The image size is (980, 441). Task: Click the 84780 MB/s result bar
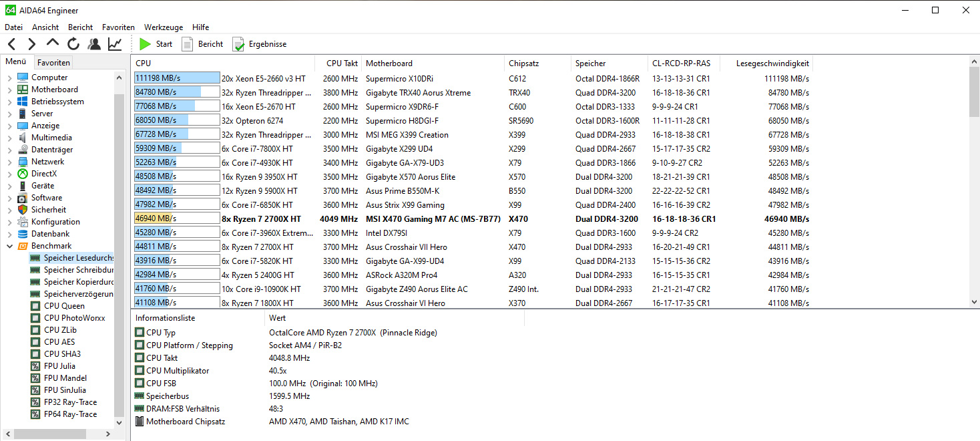(177, 92)
